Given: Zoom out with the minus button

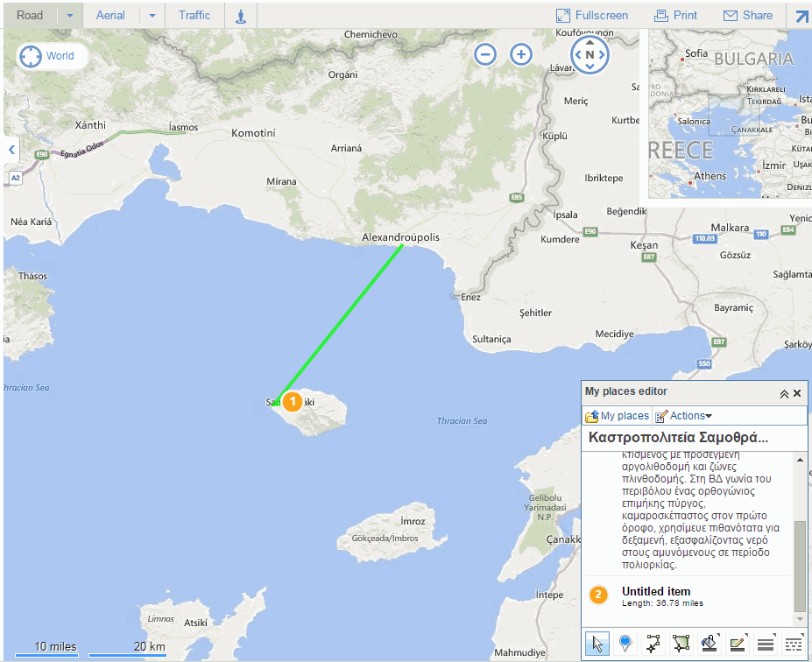Looking at the screenshot, I should (x=485, y=54).
